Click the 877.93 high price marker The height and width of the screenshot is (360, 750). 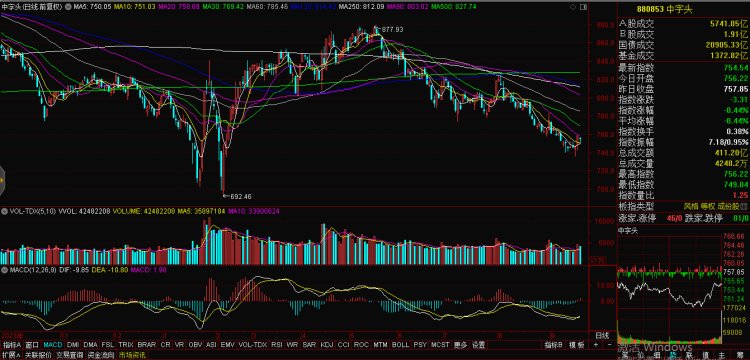coord(392,29)
